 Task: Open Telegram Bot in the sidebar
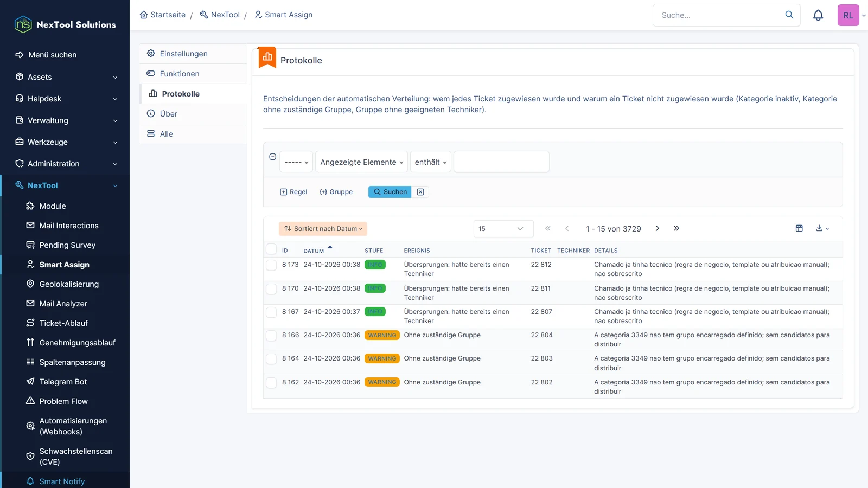click(63, 382)
